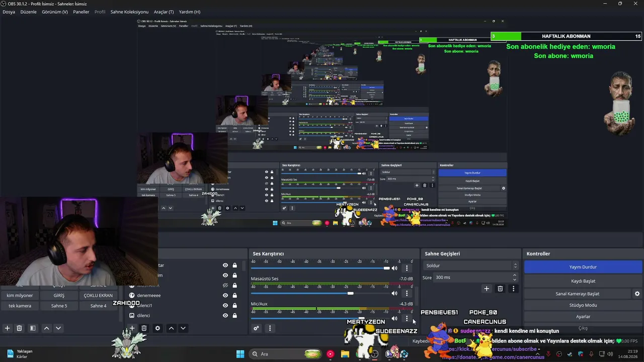This screenshot has width=644, height=362.
Task: Switch to the kim milyoner scene
Action: 20,296
